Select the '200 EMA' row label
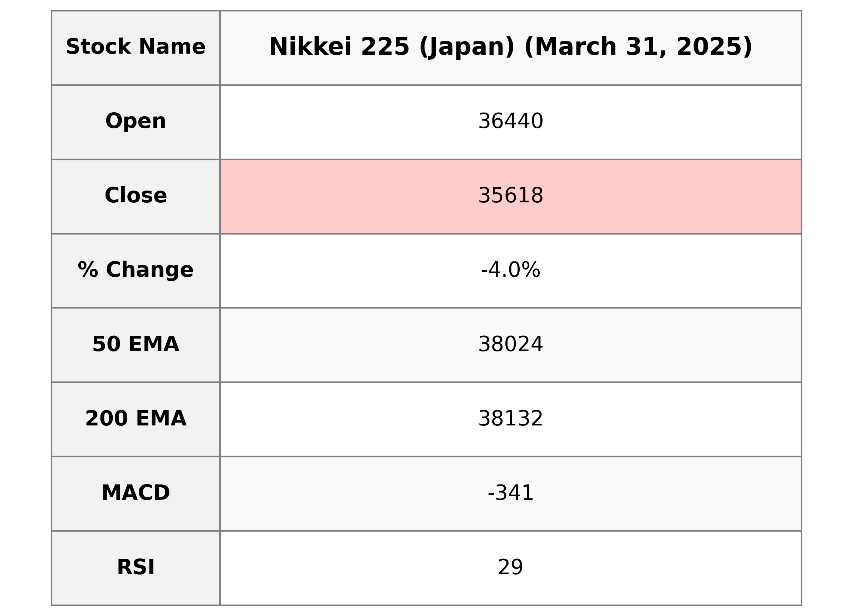Image resolution: width=853 pixels, height=616 pixels. click(136, 419)
